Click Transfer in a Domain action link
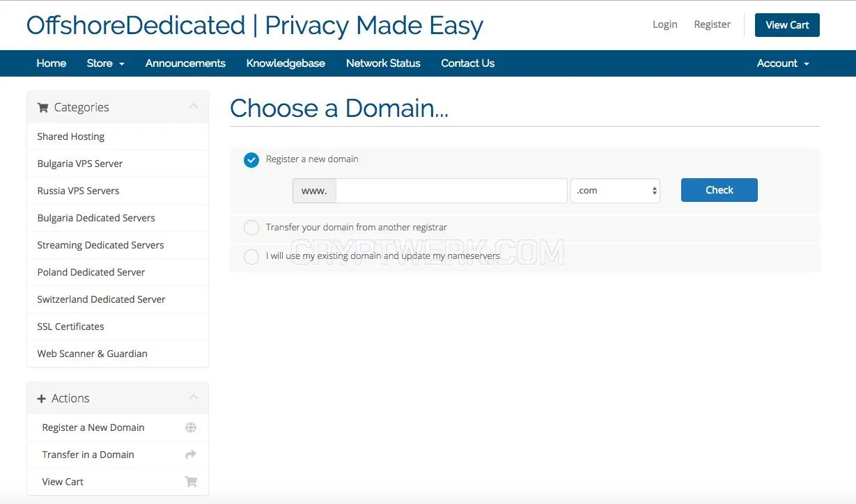856x504 pixels. click(x=118, y=455)
